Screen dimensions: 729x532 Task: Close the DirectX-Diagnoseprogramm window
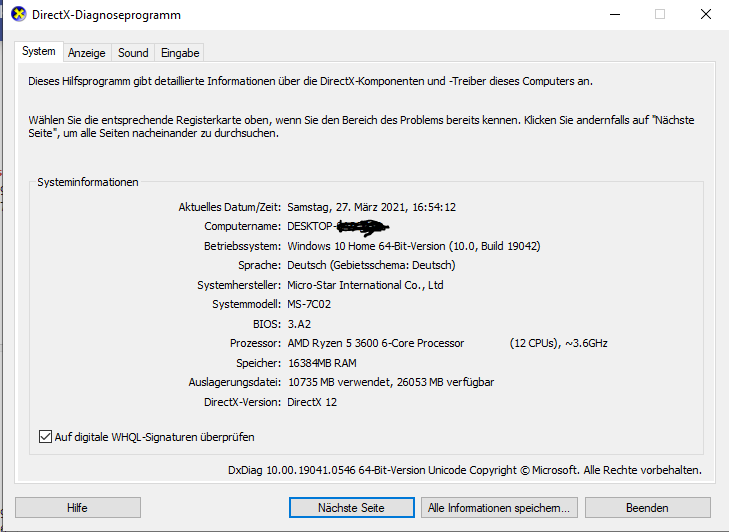[706, 14]
